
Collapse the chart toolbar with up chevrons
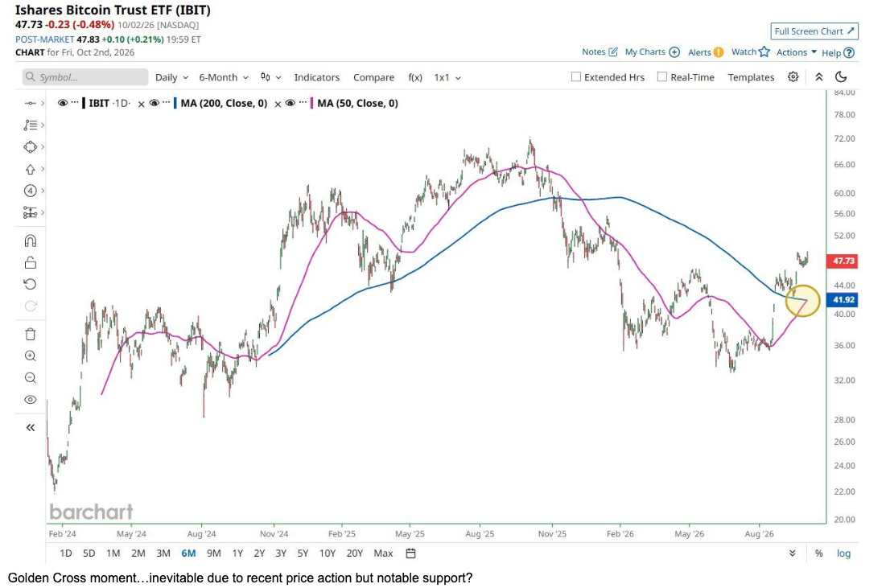818,76
